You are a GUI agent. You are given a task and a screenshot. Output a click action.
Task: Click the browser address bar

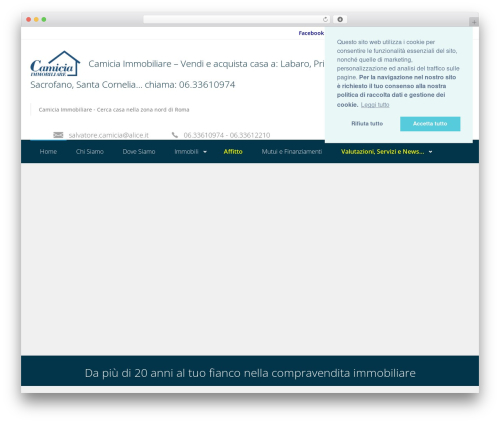click(237, 19)
